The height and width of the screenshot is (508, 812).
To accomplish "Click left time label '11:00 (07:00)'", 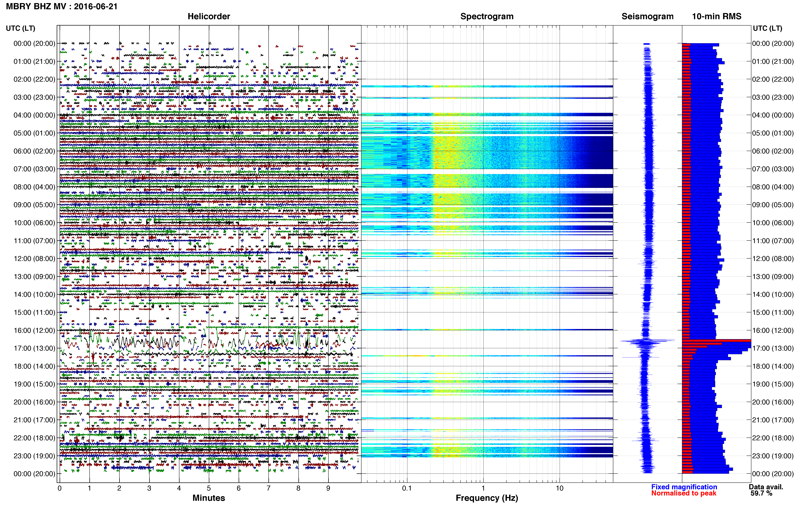I will (x=34, y=241).
